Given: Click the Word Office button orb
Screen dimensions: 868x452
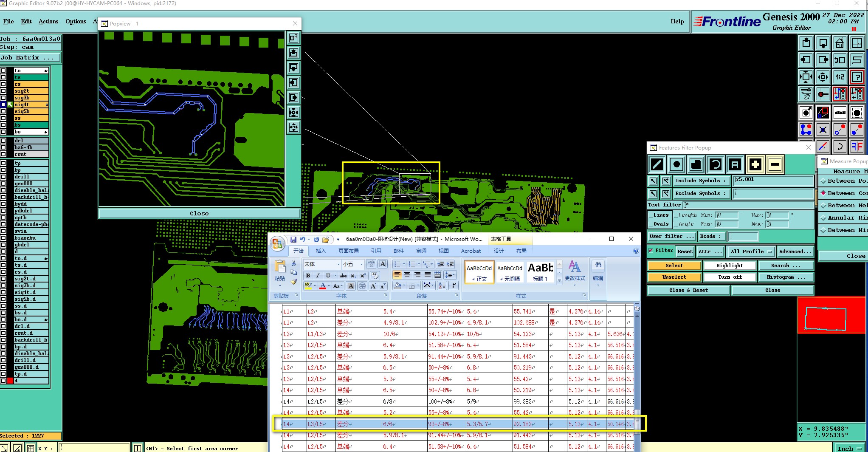Looking at the screenshot, I should [277, 243].
